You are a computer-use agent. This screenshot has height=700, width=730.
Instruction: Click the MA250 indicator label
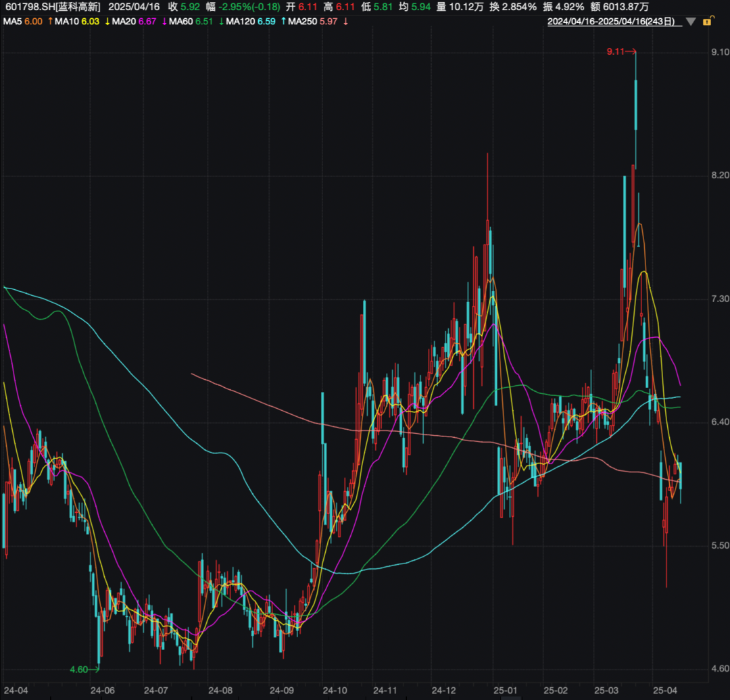tap(303, 22)
